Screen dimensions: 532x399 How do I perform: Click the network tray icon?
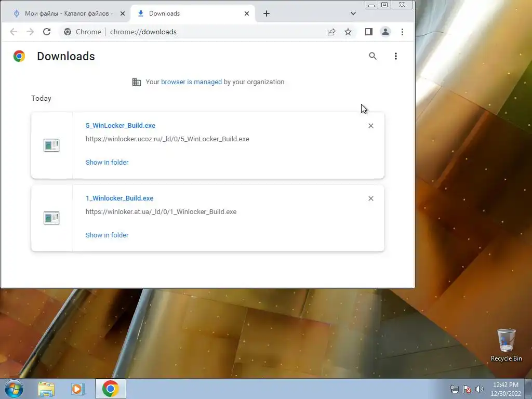[x=454, y=389]
